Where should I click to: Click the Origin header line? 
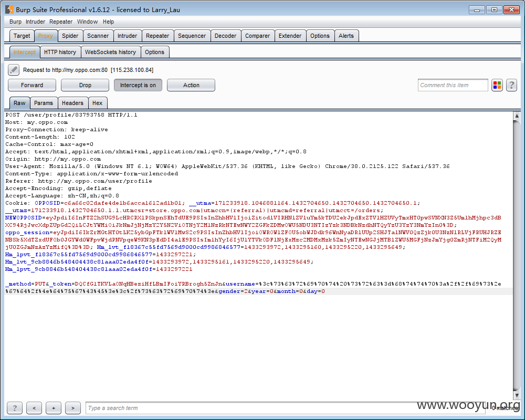53,159
